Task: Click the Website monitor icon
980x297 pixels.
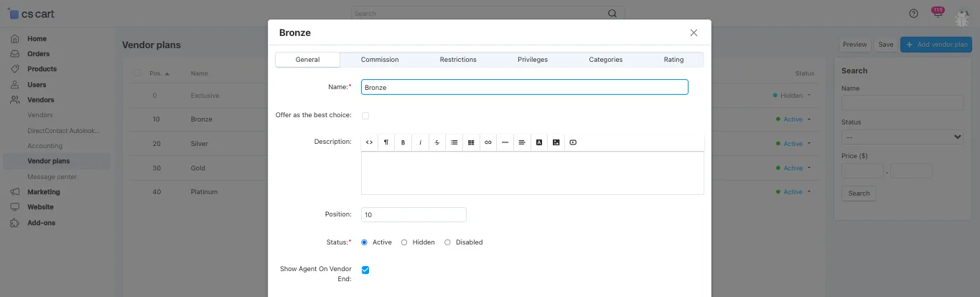Action: [14, 207]
